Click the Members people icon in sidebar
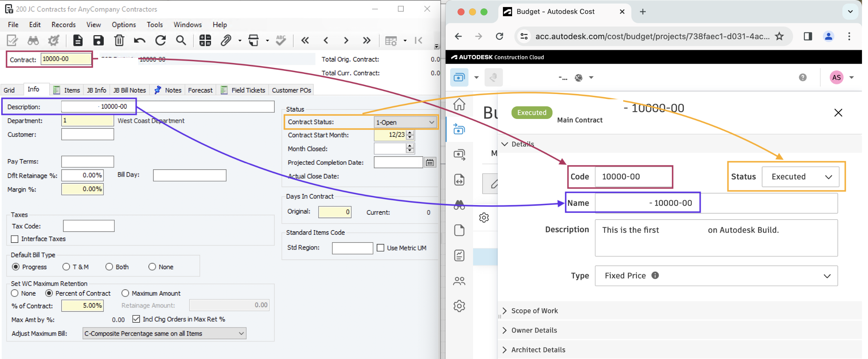Viewport: 868px width, 359px height. [x=459, y=281]
